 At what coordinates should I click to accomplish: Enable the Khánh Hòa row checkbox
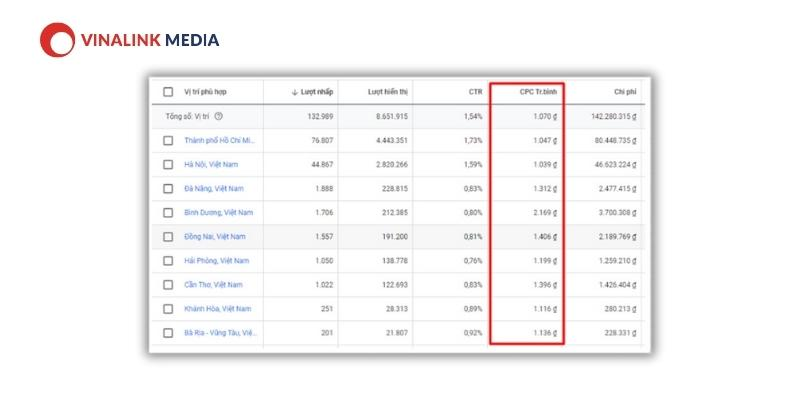(168, 309)
